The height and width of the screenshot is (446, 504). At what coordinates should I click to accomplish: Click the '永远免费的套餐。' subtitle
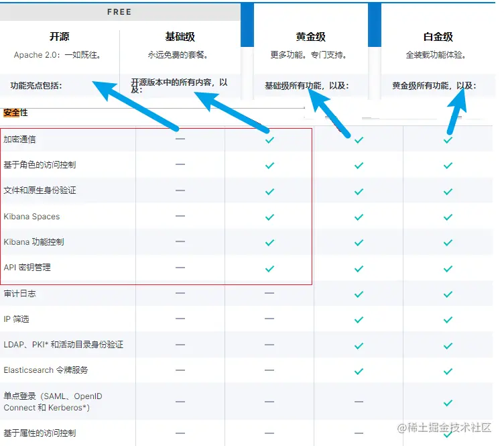[178, 55]
